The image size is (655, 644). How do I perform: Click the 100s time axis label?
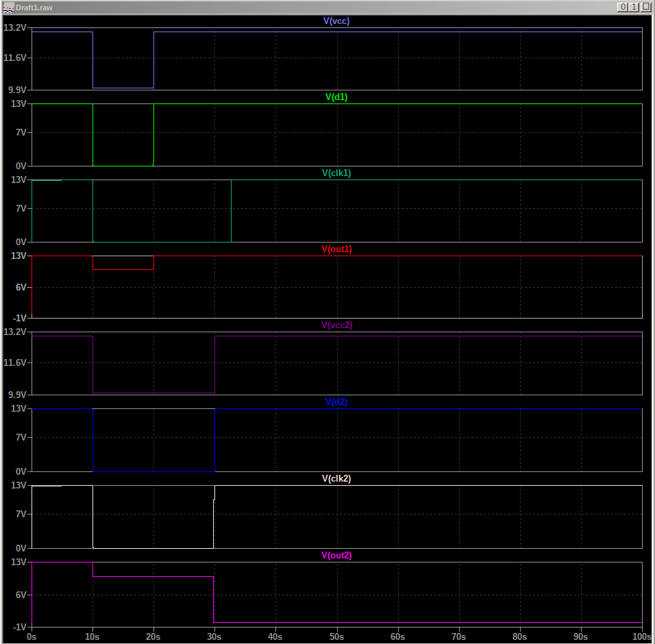click(642, 636)
